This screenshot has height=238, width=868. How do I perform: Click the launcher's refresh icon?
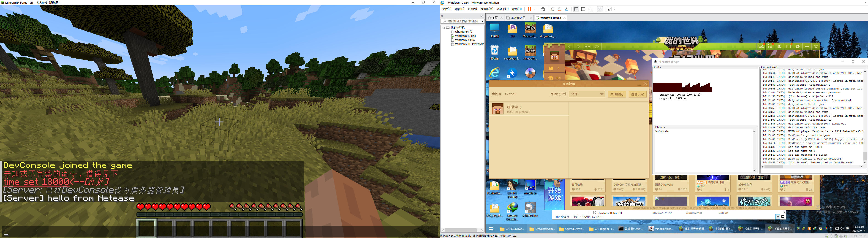(x=588, y=46)
